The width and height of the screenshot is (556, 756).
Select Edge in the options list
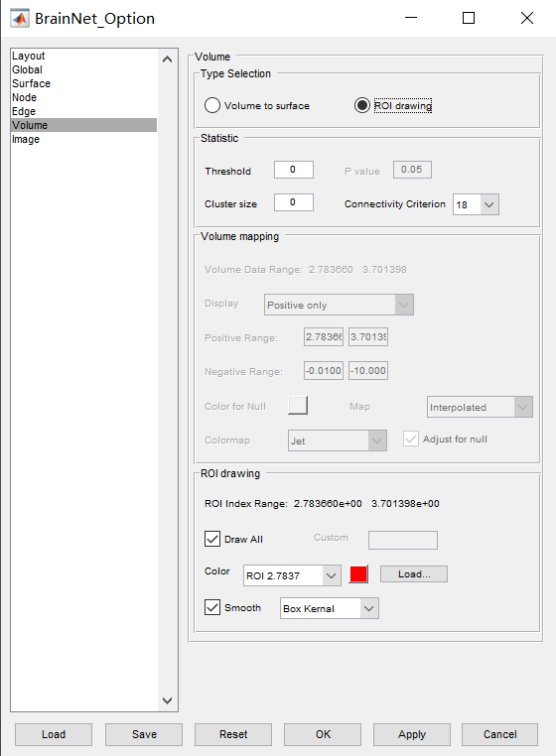tap(83, 111)
